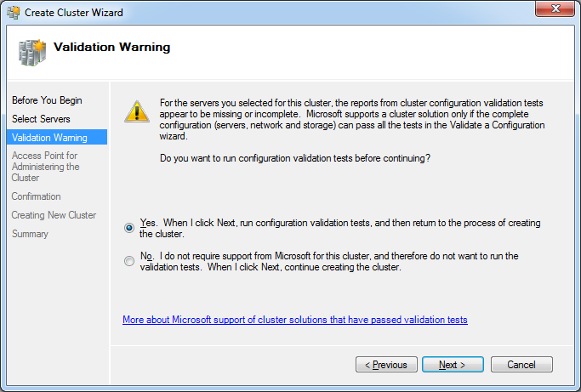This screenshot has width=581, height=392.
Task: Select the Yes run validation tests option
Action: point(129,228)
